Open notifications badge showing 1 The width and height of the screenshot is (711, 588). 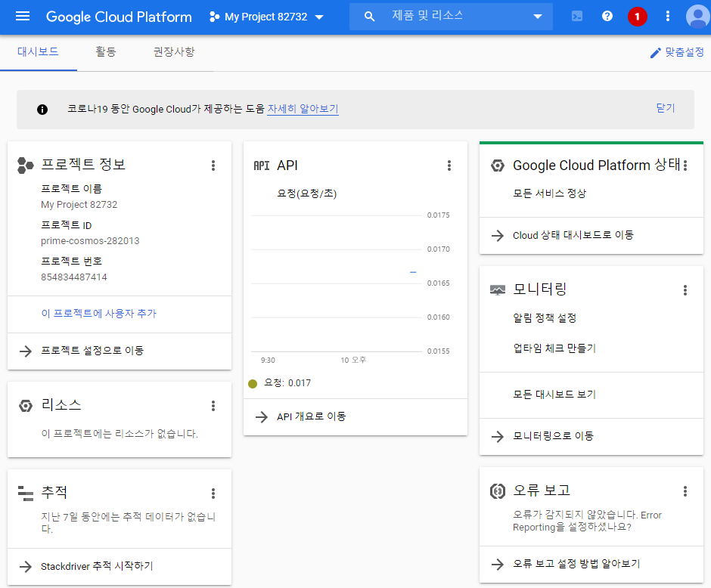637,17
